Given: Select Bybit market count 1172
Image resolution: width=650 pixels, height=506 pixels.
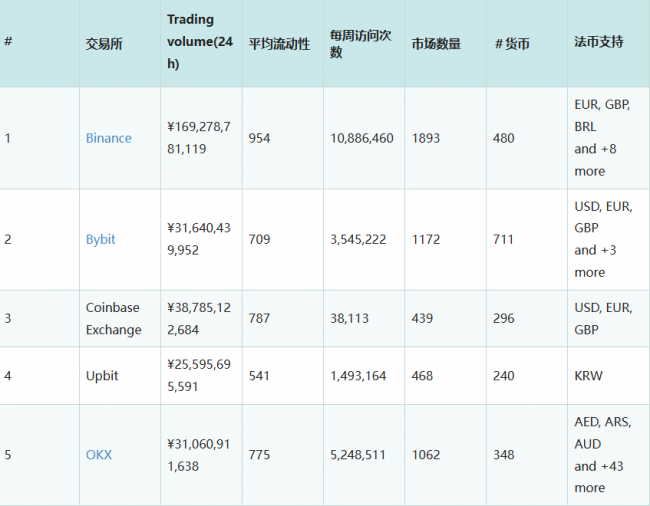Looking at the screenshot, I should (426, 239).
